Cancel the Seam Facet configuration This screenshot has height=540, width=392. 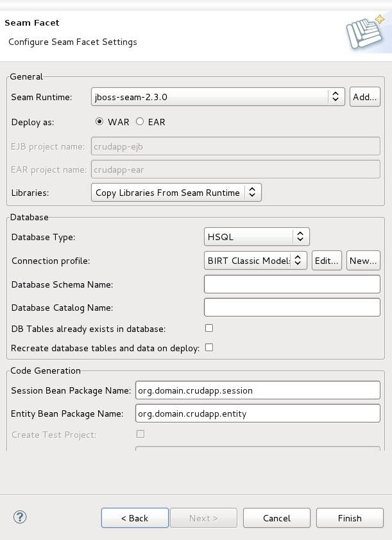click(x=277, y=518)
